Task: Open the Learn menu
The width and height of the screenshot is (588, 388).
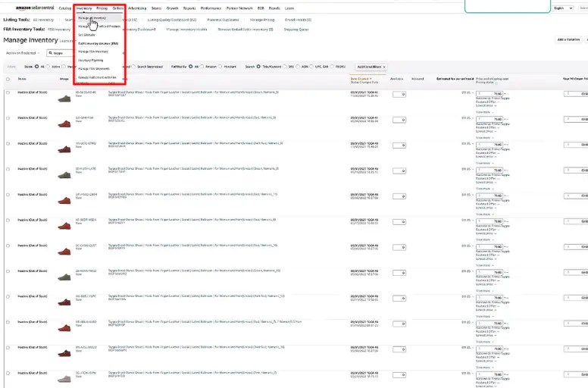Action: (289, 8)
